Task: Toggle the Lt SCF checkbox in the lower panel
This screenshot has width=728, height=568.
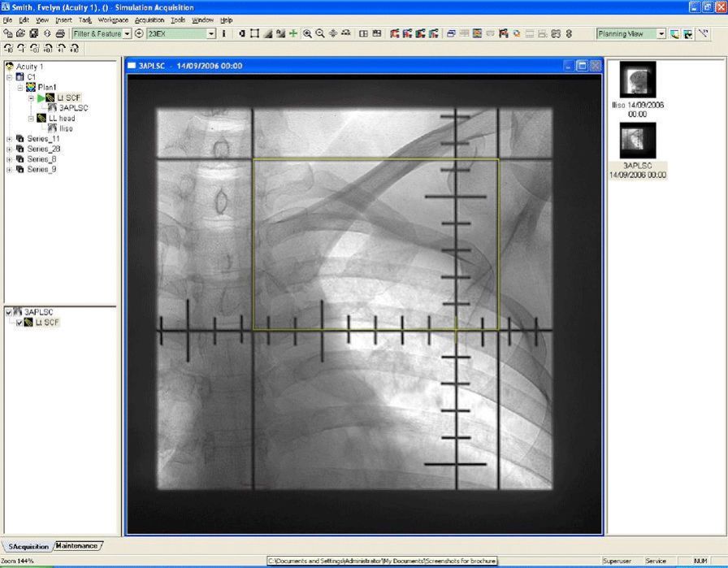Action: [x=20, y=322]
